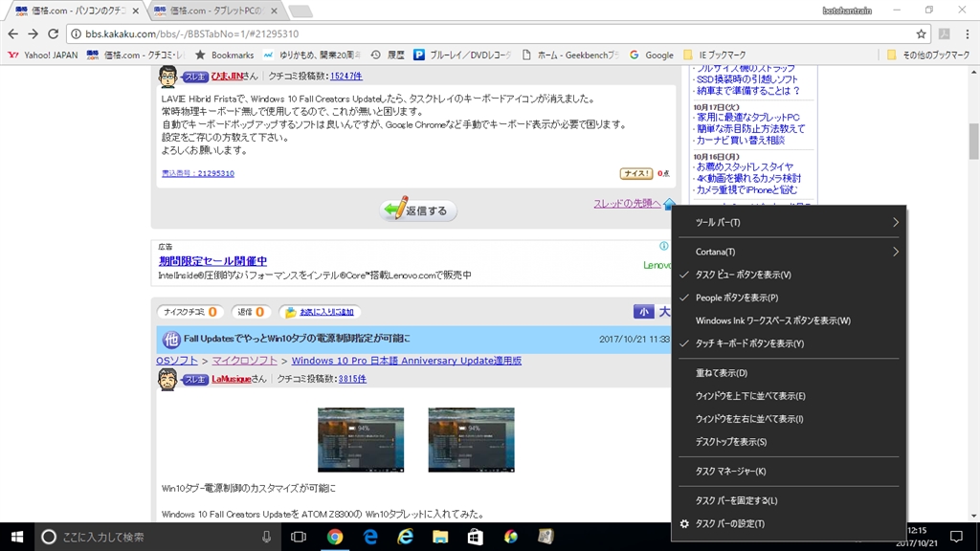Screen dimensions: 980x551
Task: Open タスク バーの設定(T) with gear icon
Action: (789, 523)
